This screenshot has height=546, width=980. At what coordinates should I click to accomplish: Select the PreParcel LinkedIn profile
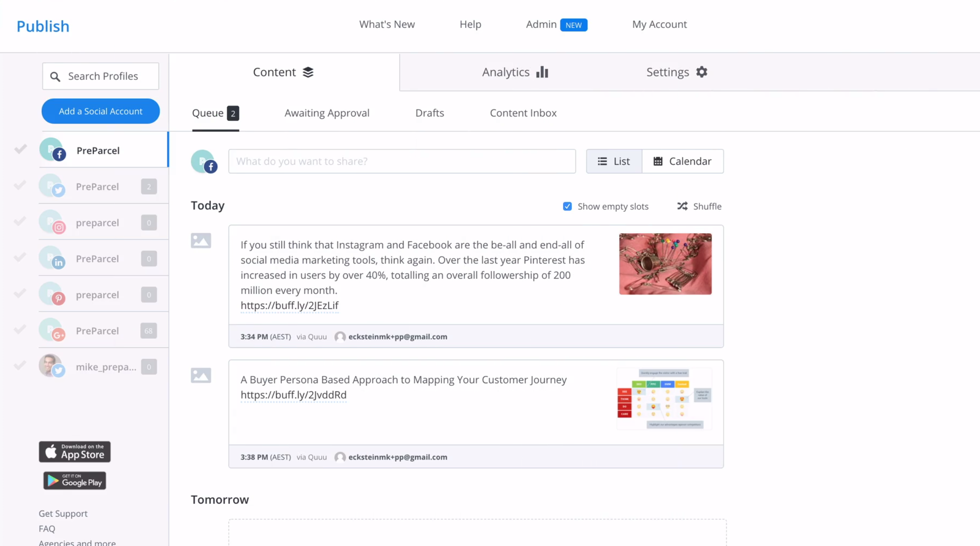point(103,259)
